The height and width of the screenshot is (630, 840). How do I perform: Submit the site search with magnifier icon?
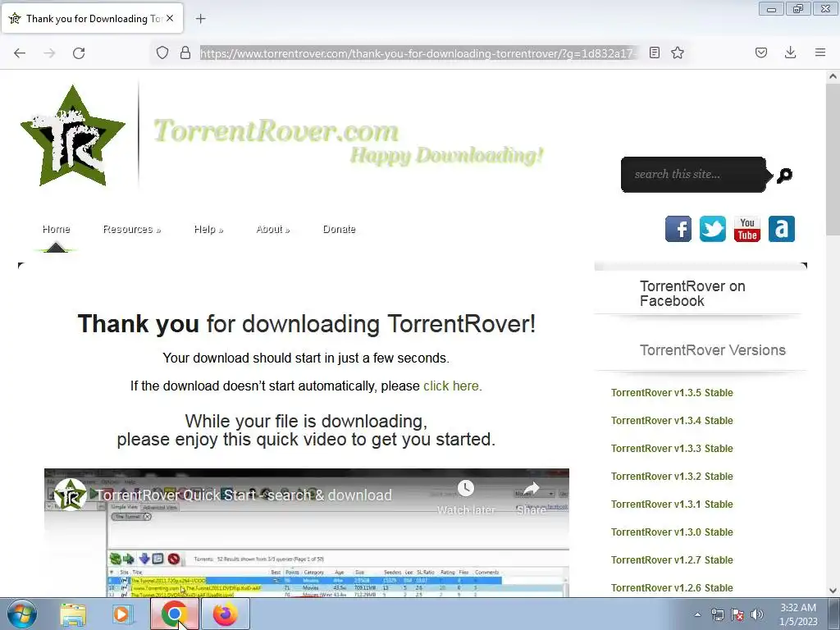(785, 176)
